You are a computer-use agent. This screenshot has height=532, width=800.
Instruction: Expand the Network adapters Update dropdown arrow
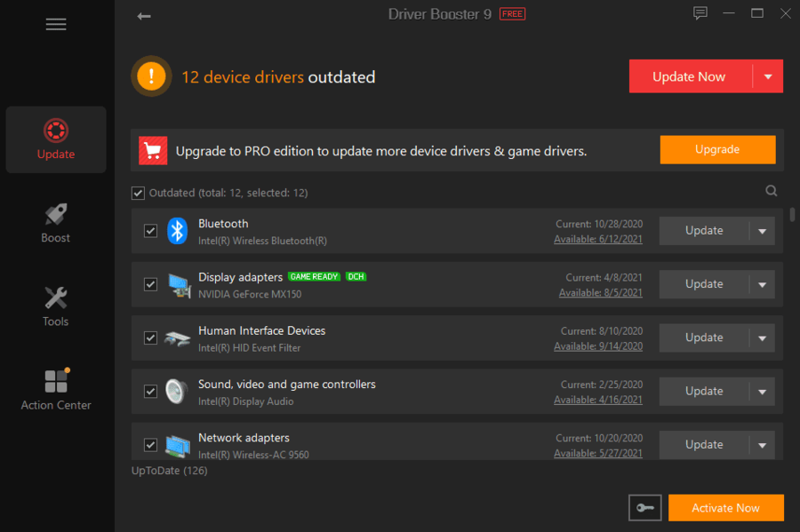click(x=763, y=445)
